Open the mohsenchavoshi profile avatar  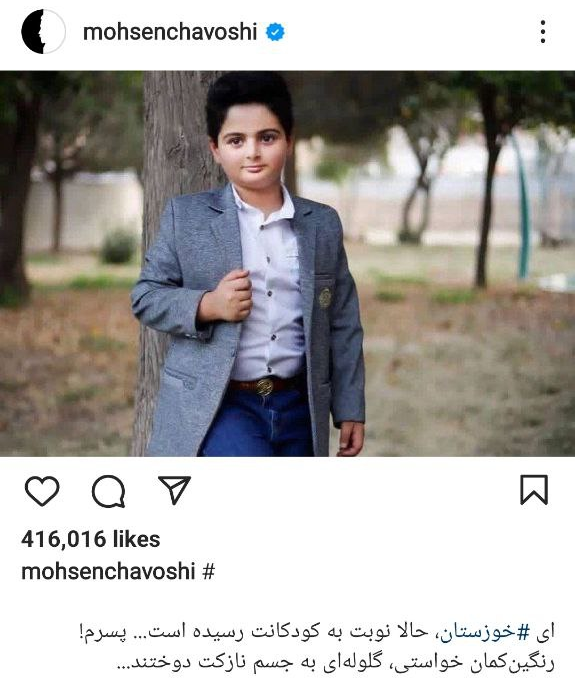(x=43, y=32)
